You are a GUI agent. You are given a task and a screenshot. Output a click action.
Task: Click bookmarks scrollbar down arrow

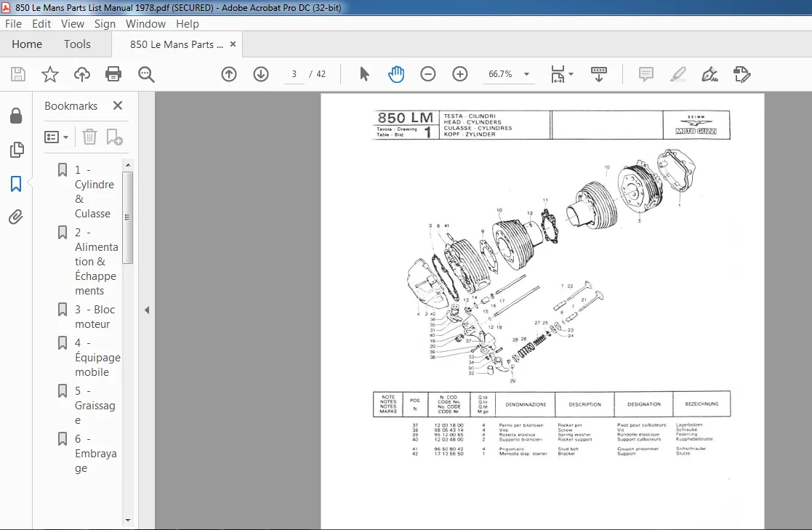coord(128,520)
